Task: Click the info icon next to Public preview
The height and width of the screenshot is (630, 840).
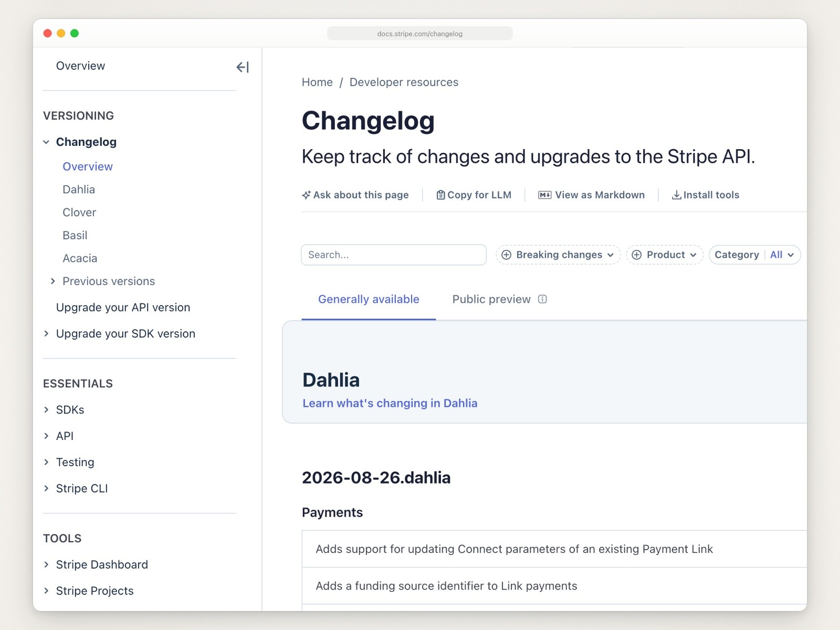Action: [x=543, y=299]
